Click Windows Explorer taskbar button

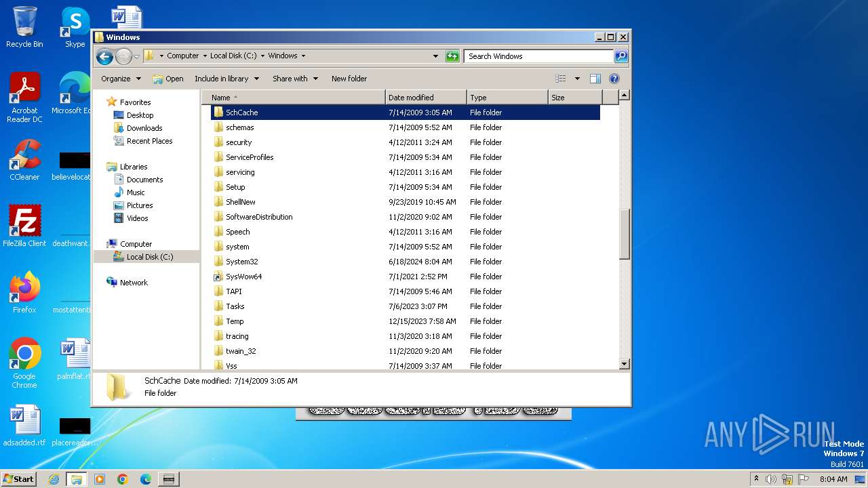click(x=77, y=479)
